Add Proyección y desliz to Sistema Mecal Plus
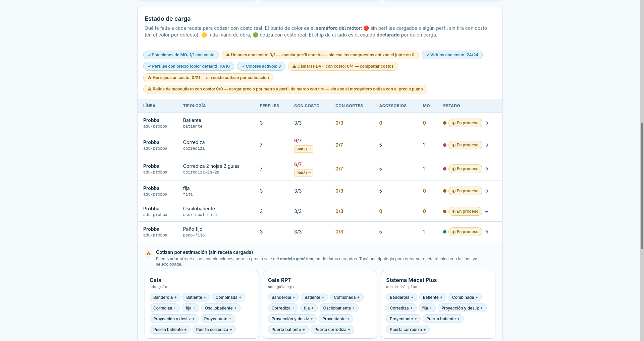The width and height of the screenshot is (644, 341). [x=462, y=308]
